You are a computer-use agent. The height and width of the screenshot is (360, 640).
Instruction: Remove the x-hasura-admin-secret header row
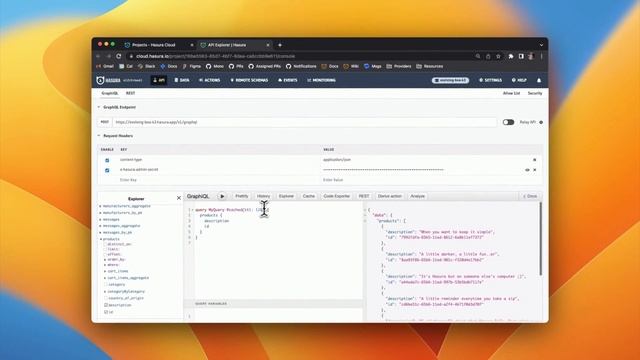(x=535, y=170)
